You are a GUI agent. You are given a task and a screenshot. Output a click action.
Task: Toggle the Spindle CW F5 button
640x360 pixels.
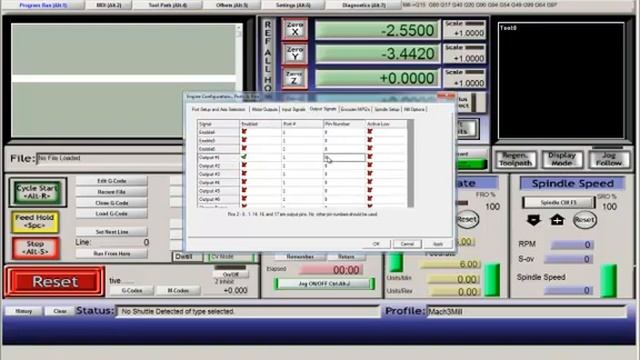pos(559,202)
